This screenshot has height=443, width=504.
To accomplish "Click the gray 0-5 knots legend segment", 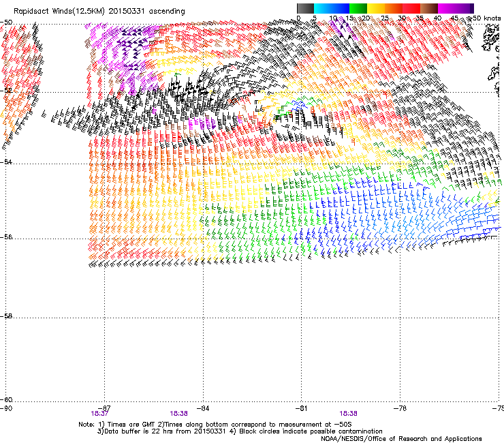I will 305,8.
